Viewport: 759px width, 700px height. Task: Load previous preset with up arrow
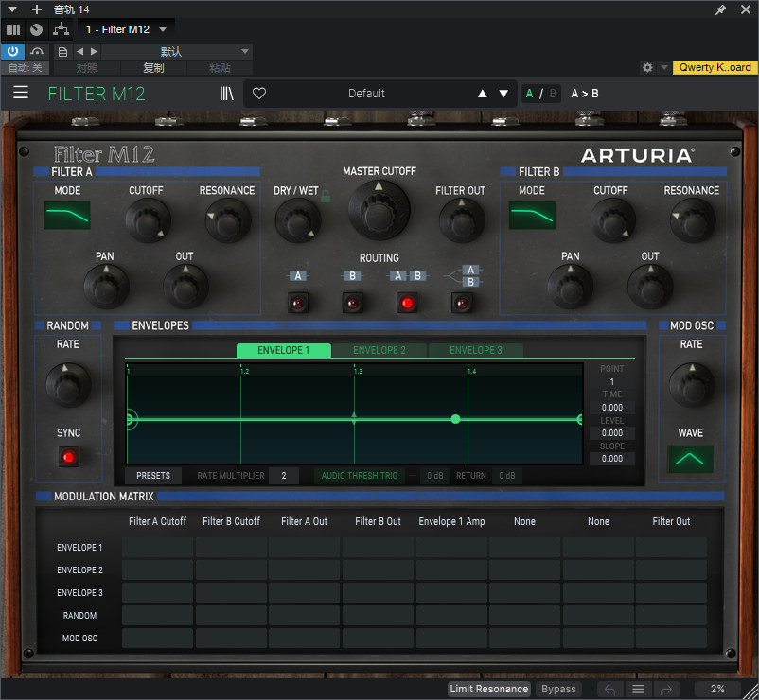pos(482,94)
